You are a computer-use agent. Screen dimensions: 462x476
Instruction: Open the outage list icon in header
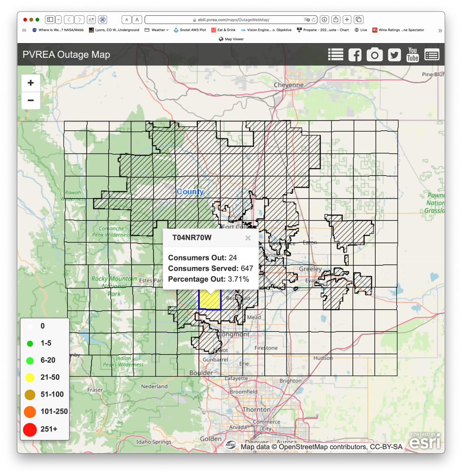[x=335, y=55]
